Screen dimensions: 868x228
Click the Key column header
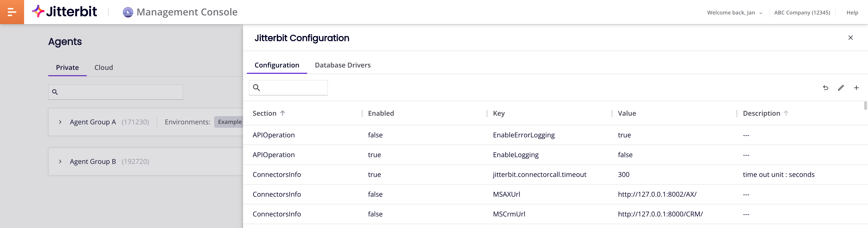pyautogui.click(x=499, y=114)
